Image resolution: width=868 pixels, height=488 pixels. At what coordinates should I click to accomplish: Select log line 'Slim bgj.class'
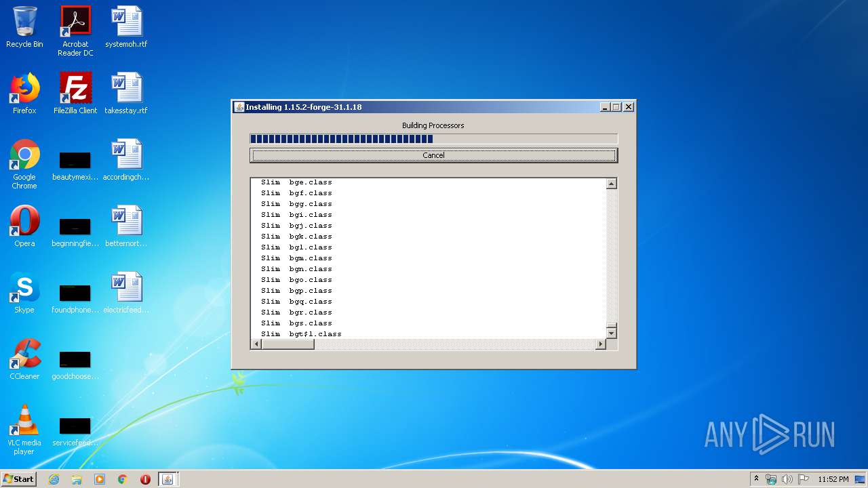(x=296, y=226)
